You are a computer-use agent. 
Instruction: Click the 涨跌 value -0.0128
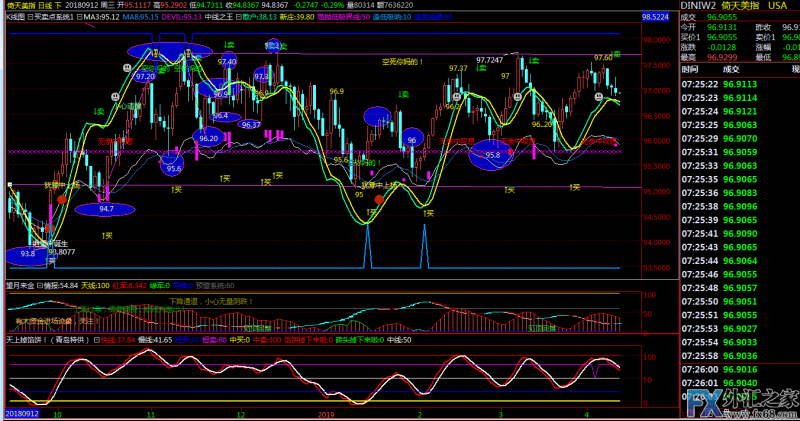(x=722, y=47)
